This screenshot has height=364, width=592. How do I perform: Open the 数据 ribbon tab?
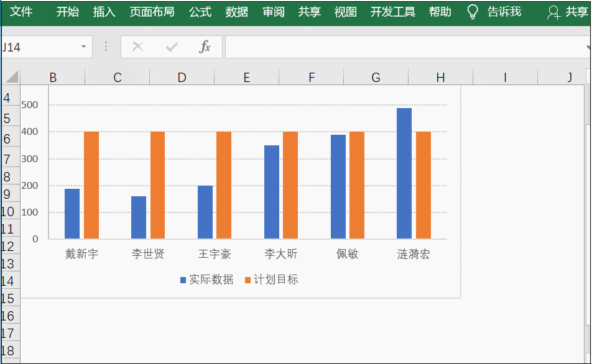(x=237, y=12)
